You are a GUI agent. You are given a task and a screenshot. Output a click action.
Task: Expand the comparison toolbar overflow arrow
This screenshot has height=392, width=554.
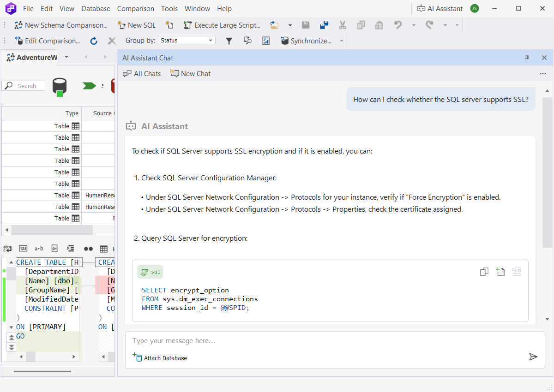pos(342,41)
